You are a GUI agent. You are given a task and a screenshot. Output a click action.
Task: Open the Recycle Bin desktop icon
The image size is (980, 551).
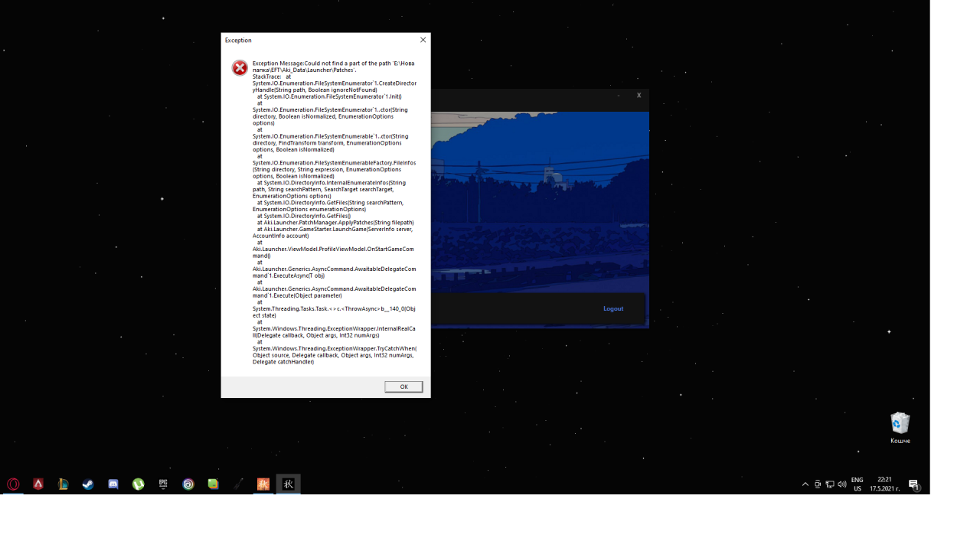[900, 428]
